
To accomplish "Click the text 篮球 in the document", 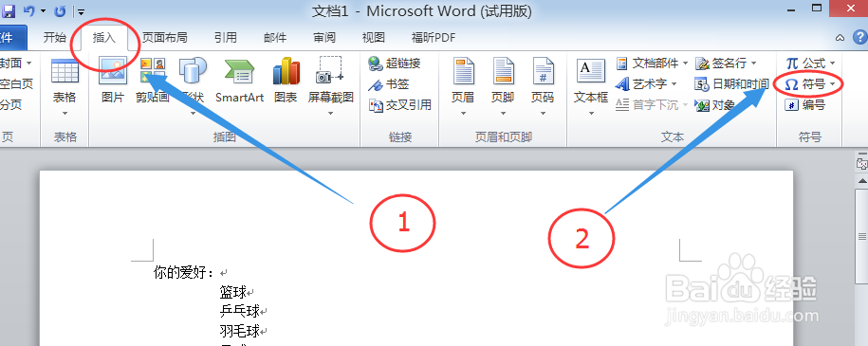I will tap(233, 292).
